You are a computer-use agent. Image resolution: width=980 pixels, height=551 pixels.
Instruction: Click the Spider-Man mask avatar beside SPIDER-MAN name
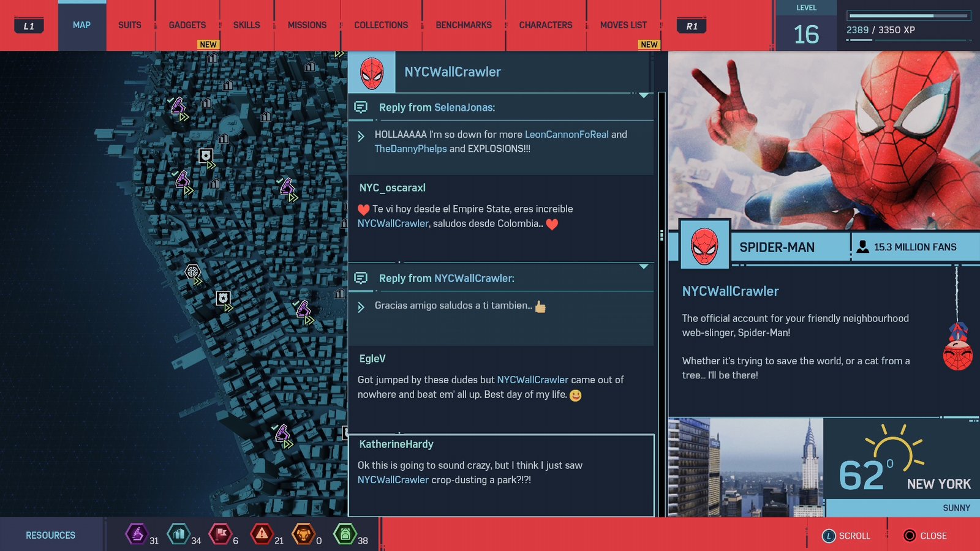point(704,245)
